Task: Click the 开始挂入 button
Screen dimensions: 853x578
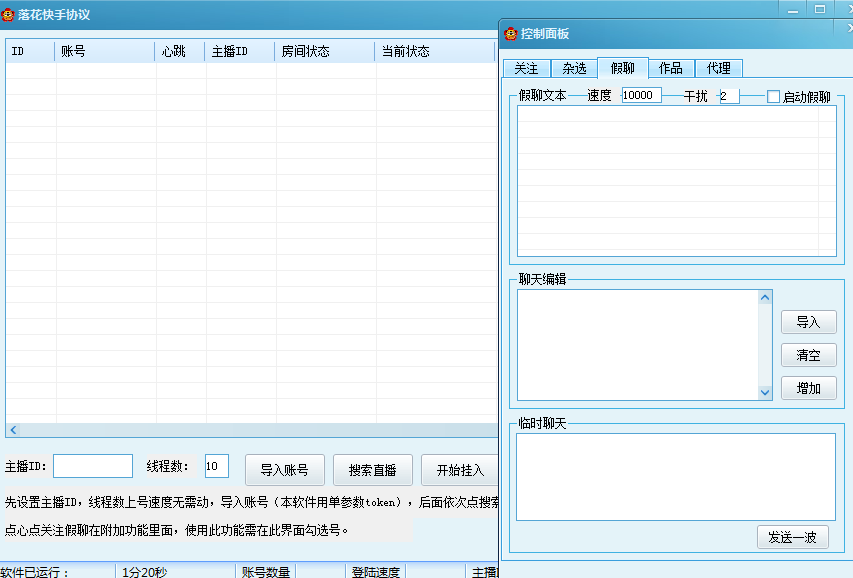Action: pyautogui.click(x=460, y=470)
